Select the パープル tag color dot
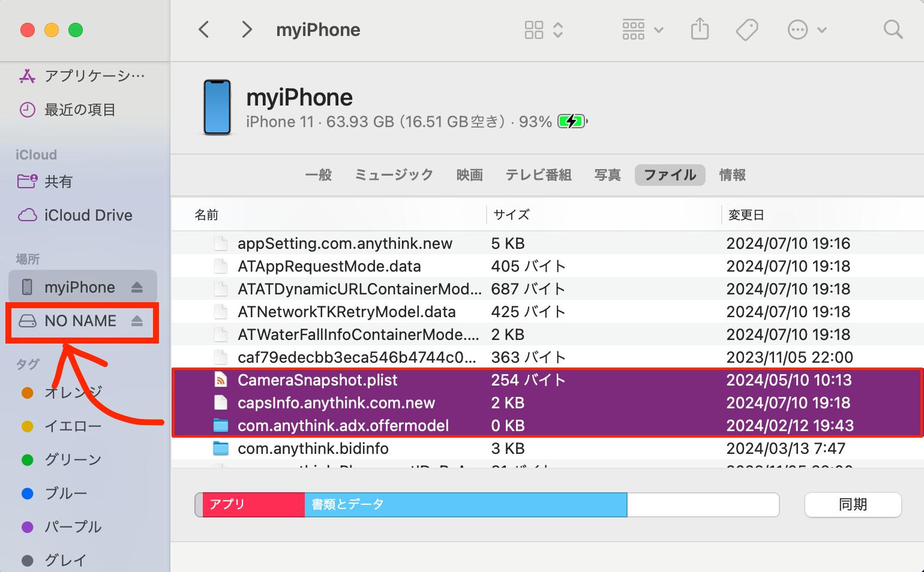 pos(27,527)
